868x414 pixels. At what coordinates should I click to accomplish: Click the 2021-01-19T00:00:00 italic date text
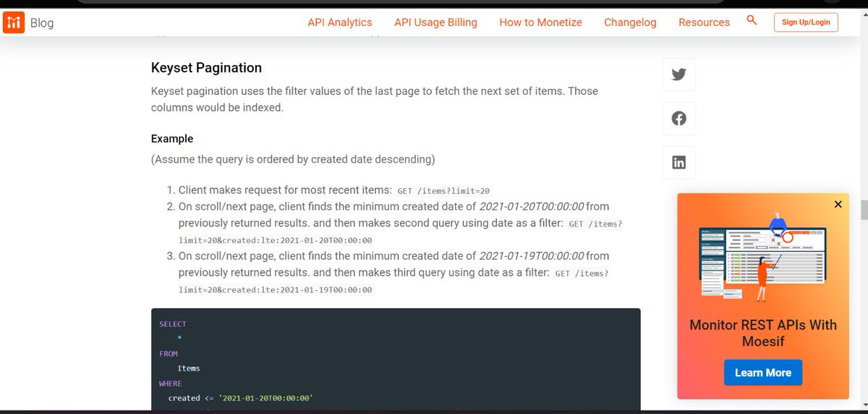click(x=531, y=255)
